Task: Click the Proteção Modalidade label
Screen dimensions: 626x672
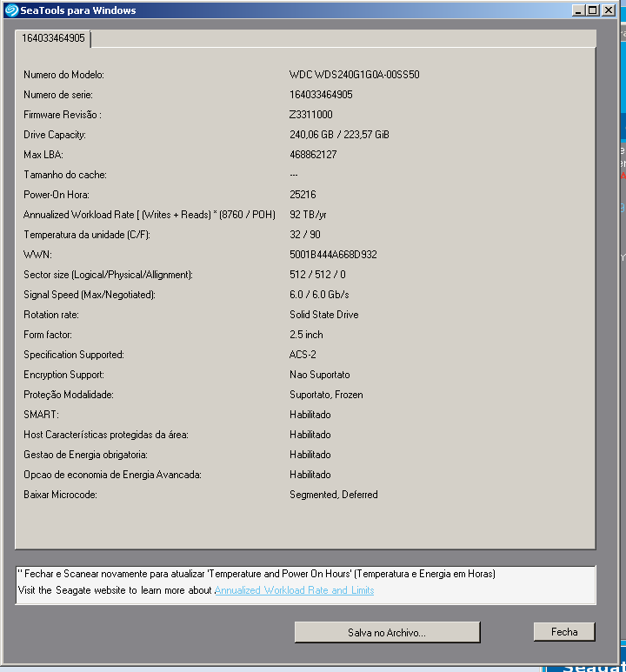Action: pos(69,395)
